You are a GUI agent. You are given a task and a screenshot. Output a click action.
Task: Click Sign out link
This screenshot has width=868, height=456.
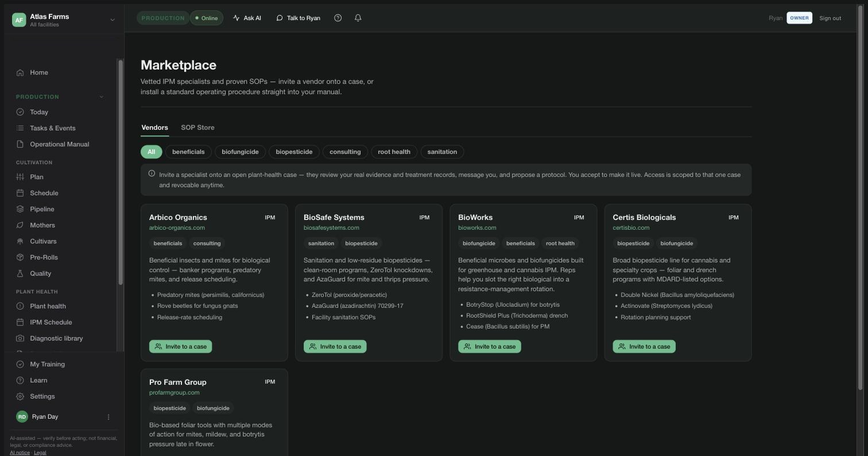(830, 18)
